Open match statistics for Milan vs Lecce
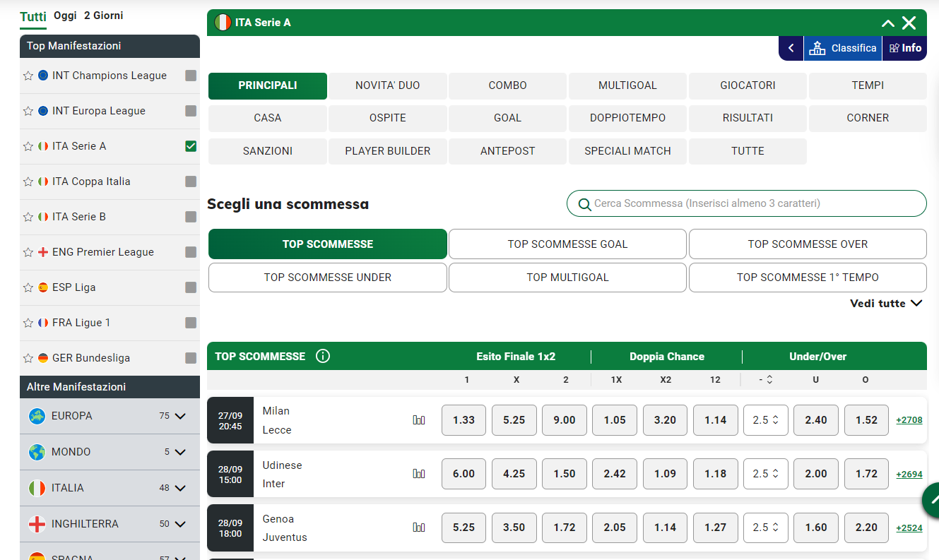 [419, 419]
